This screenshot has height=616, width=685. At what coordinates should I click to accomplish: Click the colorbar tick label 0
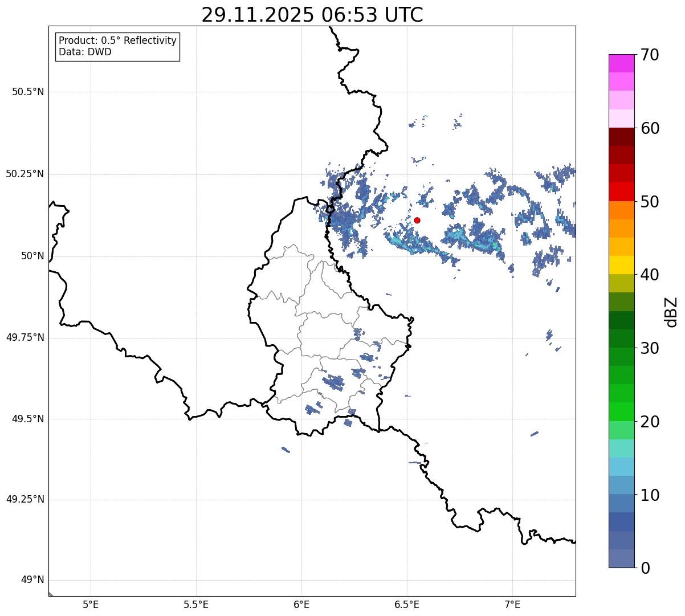tap(645, 568)
